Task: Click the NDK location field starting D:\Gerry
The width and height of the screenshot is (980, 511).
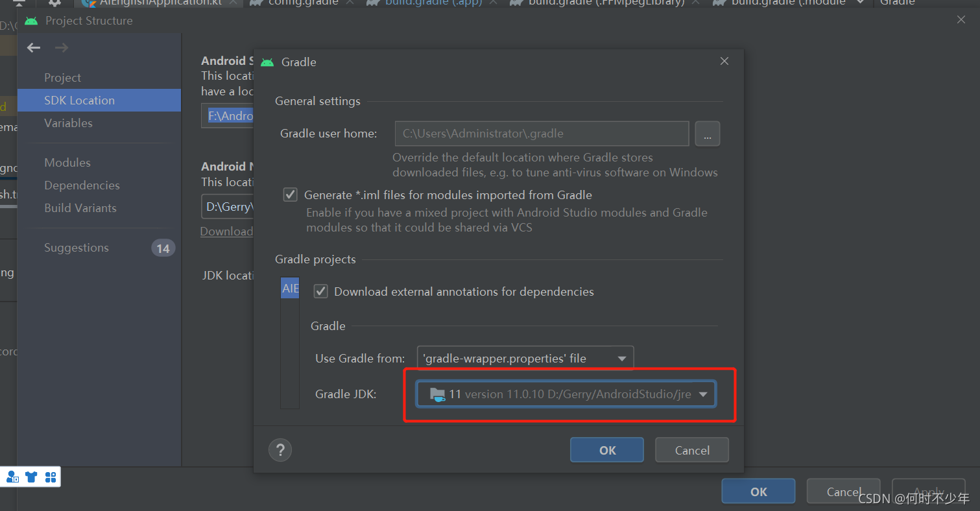Action: point(228,208)
